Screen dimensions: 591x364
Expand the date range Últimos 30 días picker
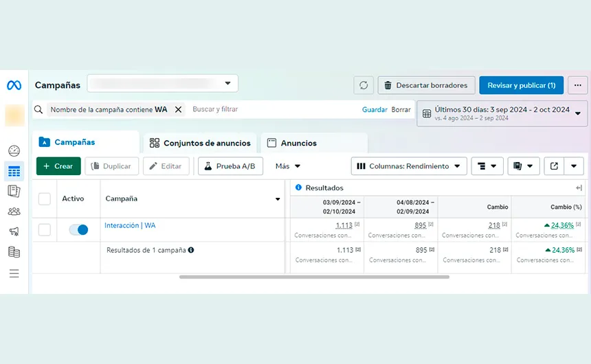pos(502,113)
